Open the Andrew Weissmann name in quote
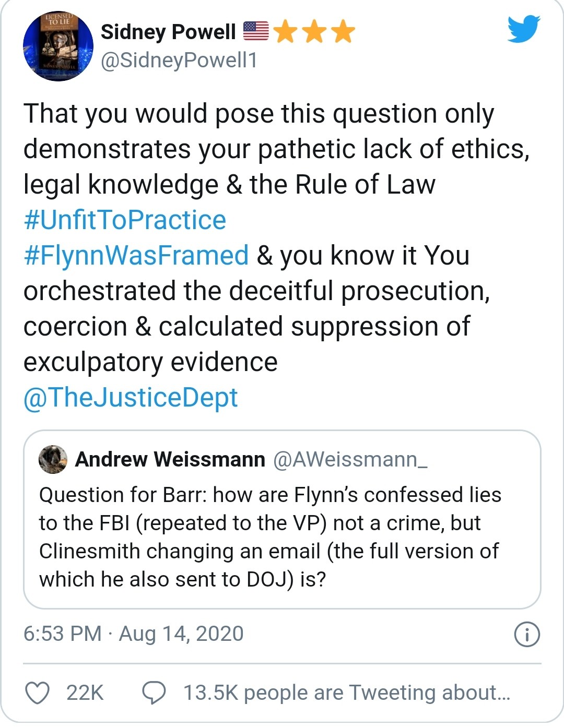The height and width of the screenshot is (728, 564). pyautogui.click(x=170, y=459)
